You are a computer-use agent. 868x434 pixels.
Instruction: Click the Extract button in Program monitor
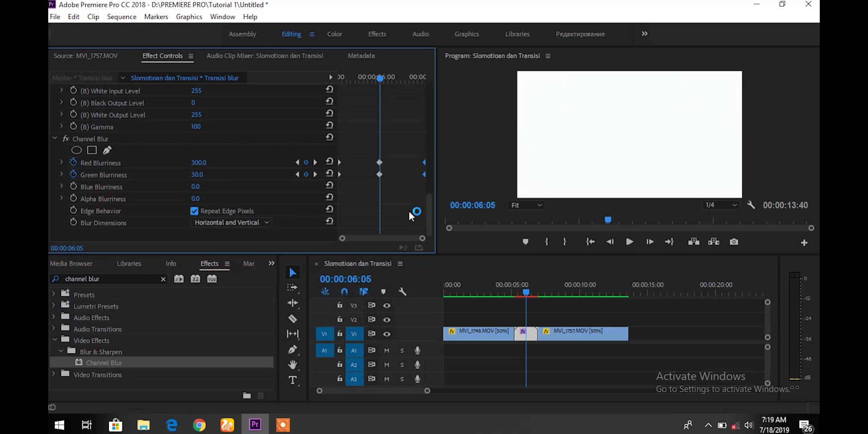tap(714, 242)
